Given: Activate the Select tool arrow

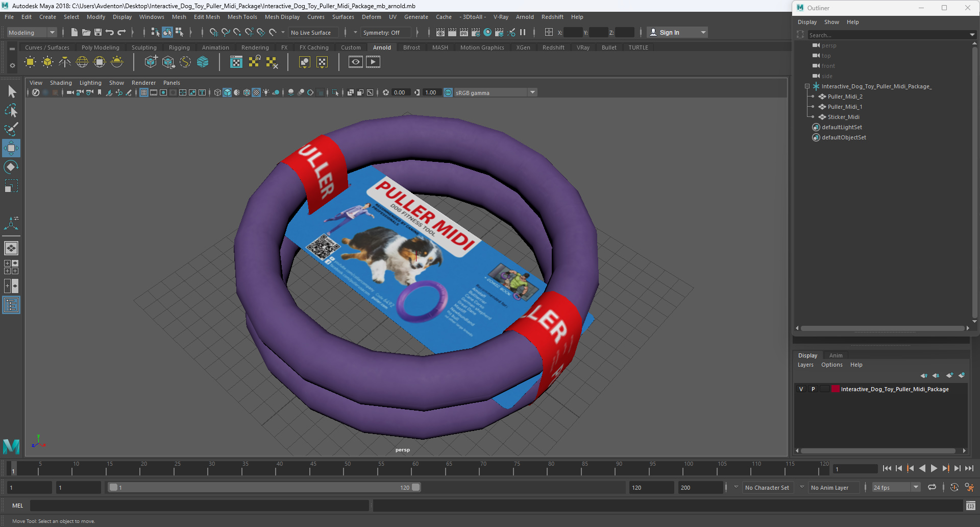Looking at the screenshot, I should pos(11,92).
